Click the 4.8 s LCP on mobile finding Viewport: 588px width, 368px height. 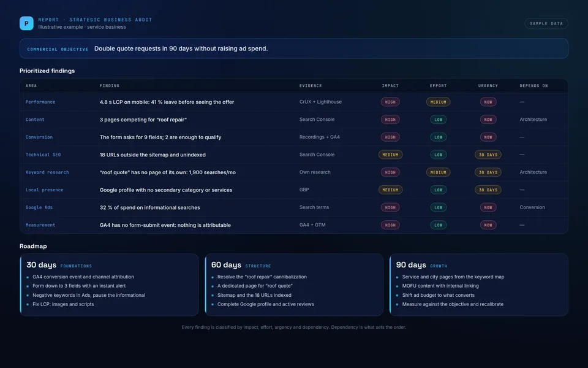(x=167, y=102)
